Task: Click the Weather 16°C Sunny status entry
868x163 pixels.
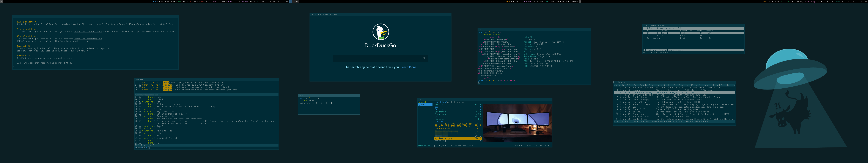Action: pyautogui.click(x=792, y=1)
